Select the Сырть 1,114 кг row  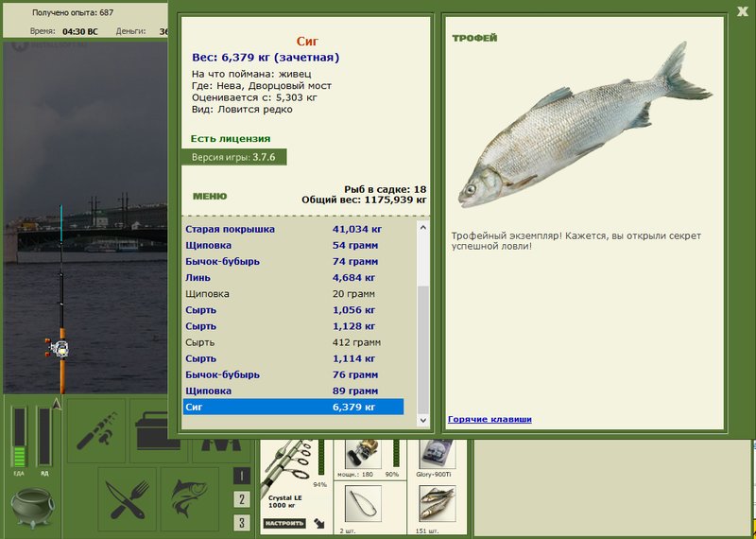[x=294, y=358]
